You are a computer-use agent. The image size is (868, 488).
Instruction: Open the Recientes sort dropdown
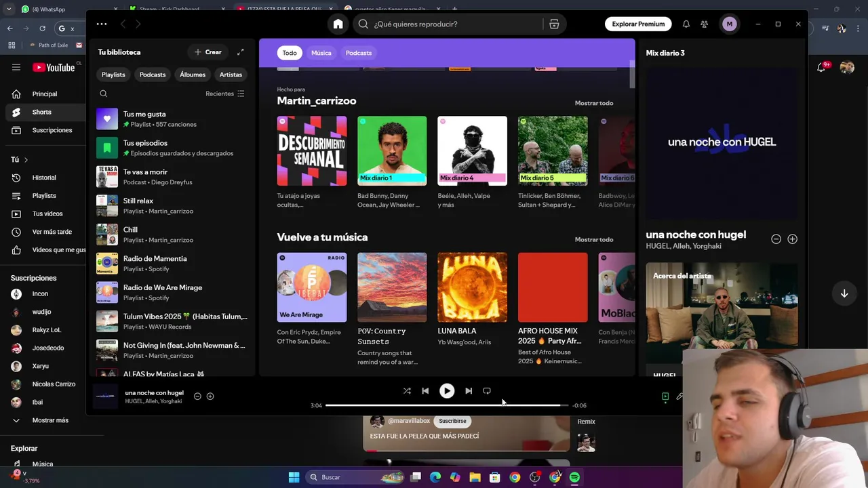pyautogui.click(x=224, y=94)
